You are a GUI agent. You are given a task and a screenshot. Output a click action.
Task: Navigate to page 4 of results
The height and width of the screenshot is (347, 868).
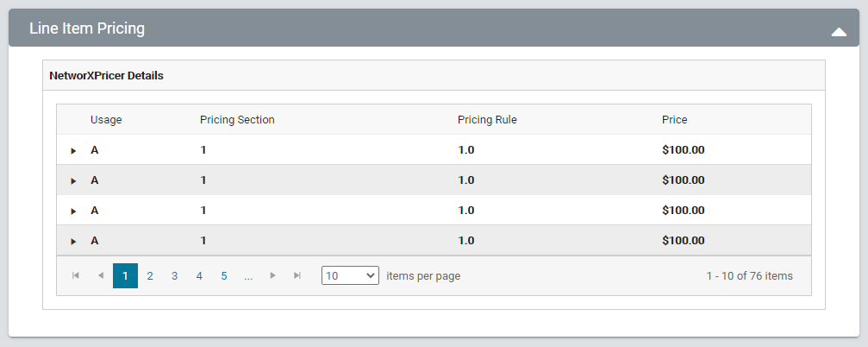pos(199,276)
